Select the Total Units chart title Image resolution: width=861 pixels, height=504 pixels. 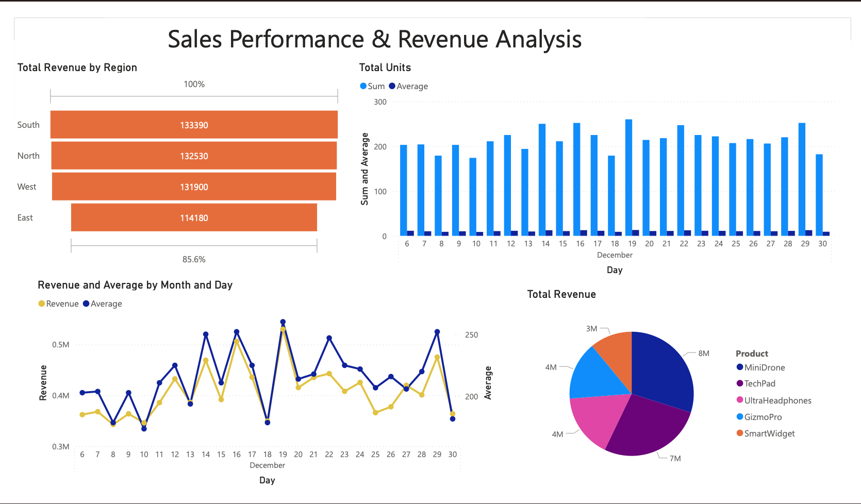[x=385, y=67]
